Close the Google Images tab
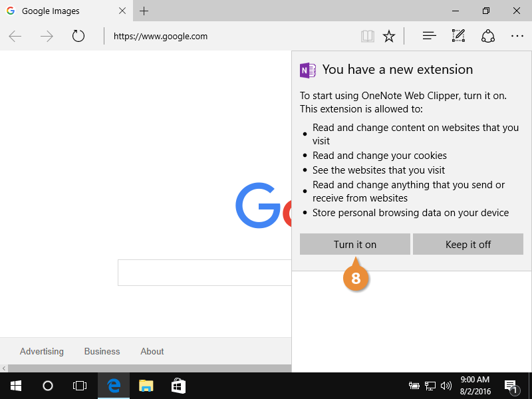 click(123, 11)
